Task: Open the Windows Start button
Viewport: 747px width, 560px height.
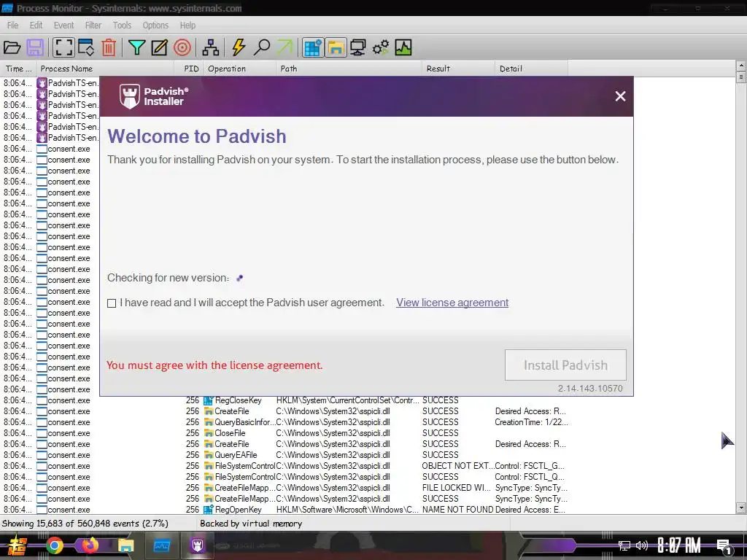Action: 18,545
